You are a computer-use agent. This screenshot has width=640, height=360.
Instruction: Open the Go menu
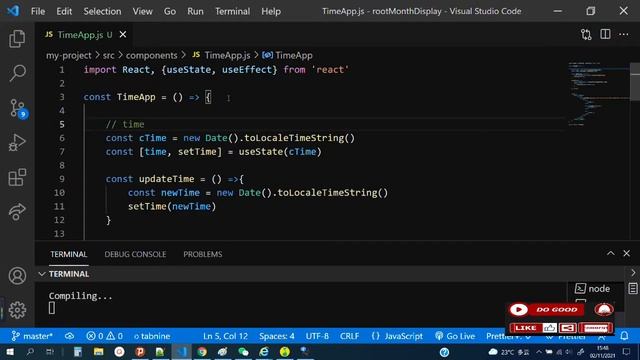pos(170,11)
